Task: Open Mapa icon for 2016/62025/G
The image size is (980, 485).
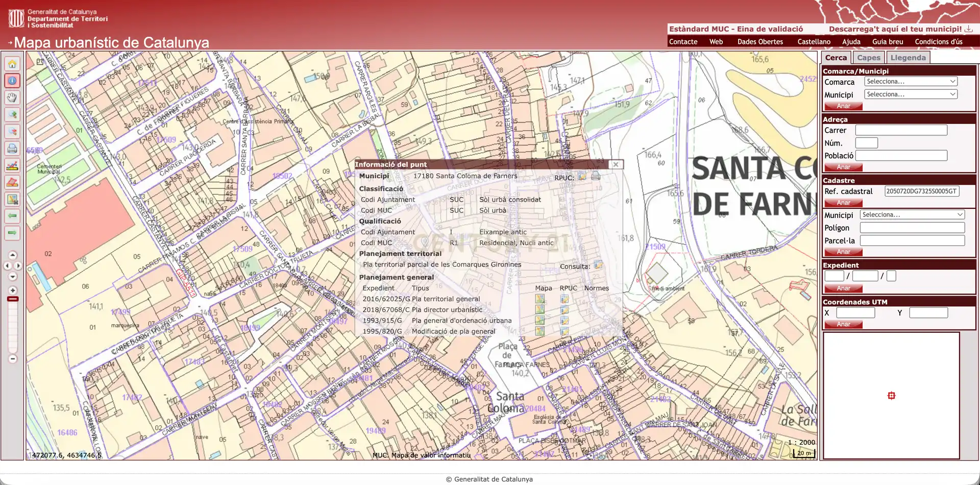Action: [540, 299]
